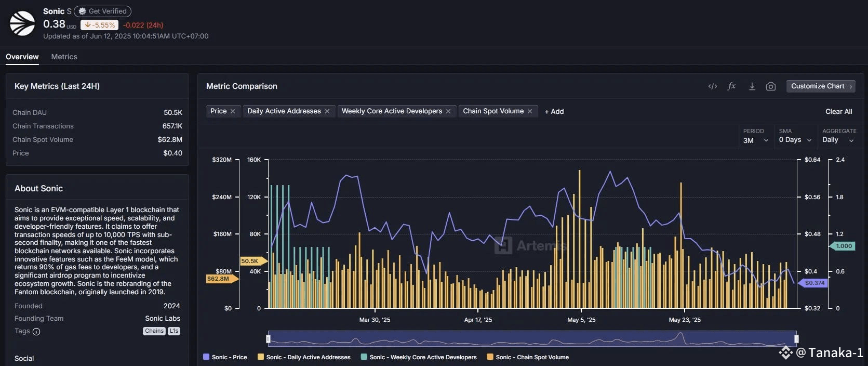Click the Tags info icon
868x366 pixels.
point(36,332)
